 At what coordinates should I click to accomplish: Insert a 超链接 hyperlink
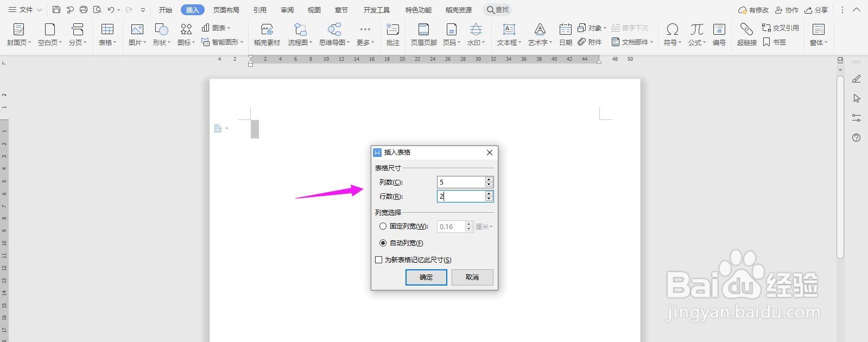point(747,34)
